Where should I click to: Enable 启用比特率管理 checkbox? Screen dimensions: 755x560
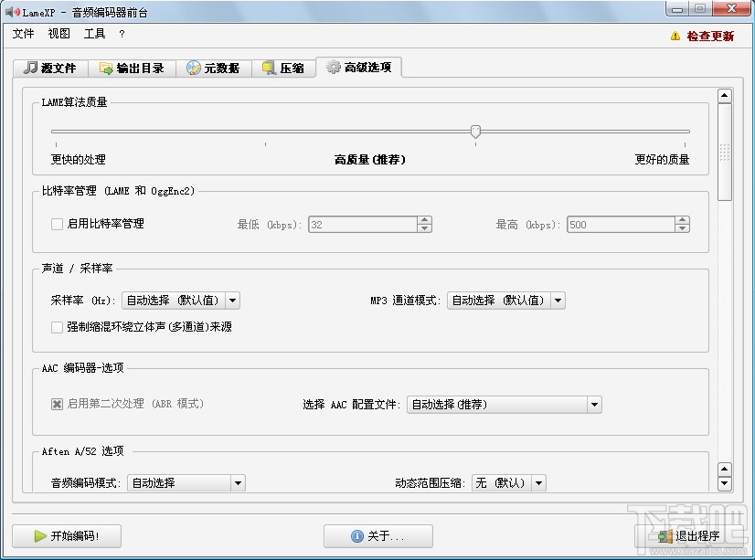(57, 223)
